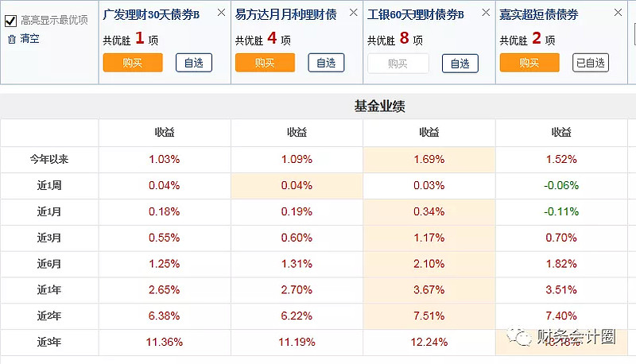Open 易方达月月利理财债 fund link
This screenshot has height=364, width=636.
(285, 15)
